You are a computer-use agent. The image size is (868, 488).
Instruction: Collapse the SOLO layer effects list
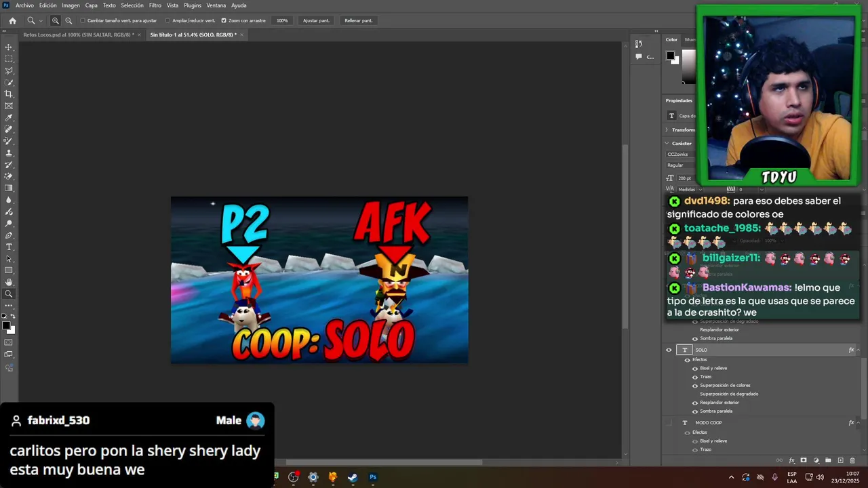point(859,350)
